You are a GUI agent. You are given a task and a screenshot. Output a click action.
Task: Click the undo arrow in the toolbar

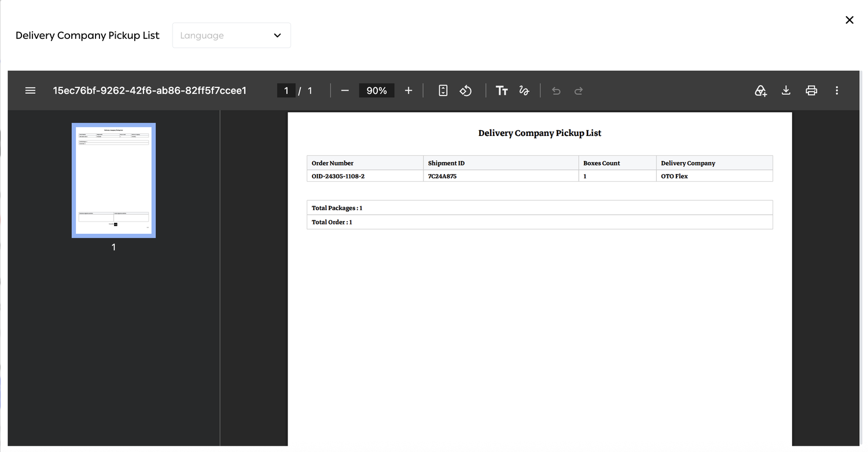[x=556, y=91]
